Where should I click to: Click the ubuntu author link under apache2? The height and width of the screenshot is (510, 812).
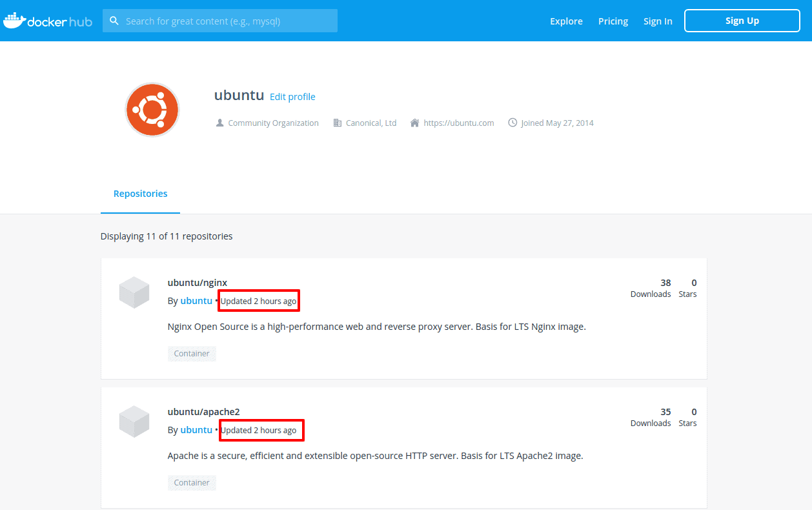coord(196,430)
